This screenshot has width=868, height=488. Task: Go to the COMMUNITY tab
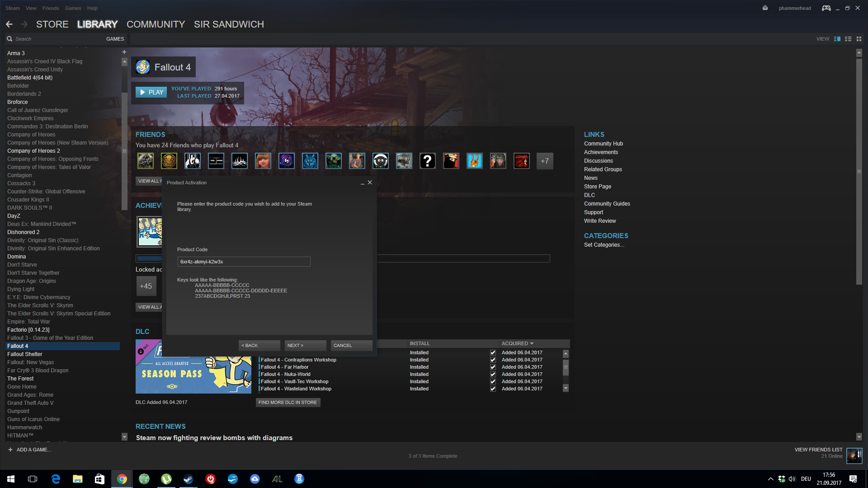156,24
